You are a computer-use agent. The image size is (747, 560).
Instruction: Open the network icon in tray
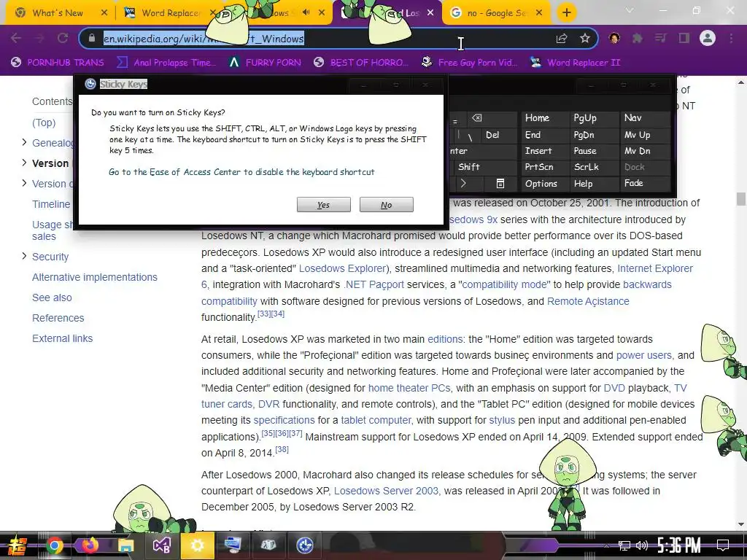(x=624, y=545)
